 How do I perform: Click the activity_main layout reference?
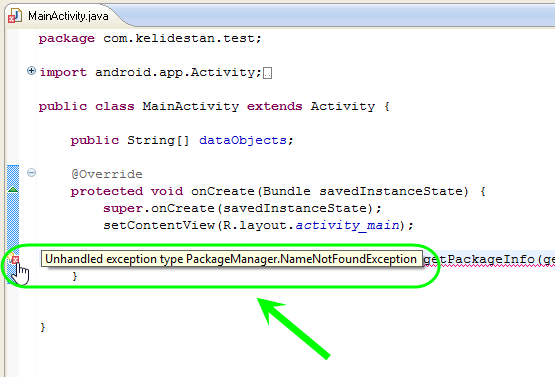pos(348,225)
